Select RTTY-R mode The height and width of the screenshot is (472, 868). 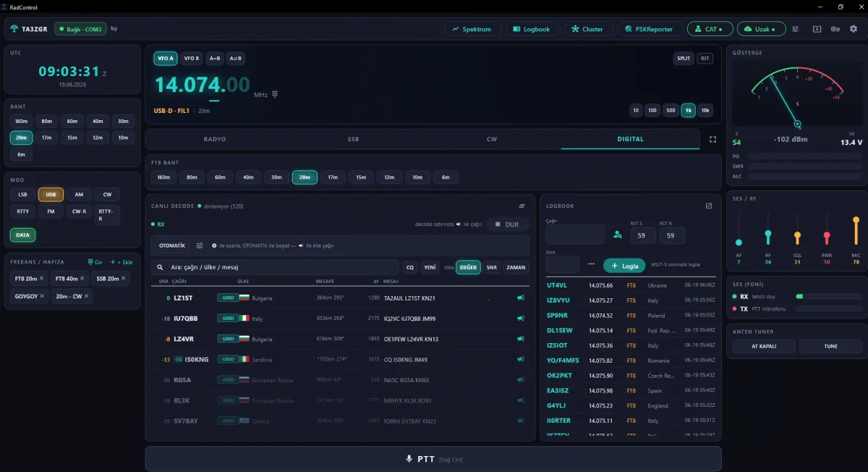(106, 215)
